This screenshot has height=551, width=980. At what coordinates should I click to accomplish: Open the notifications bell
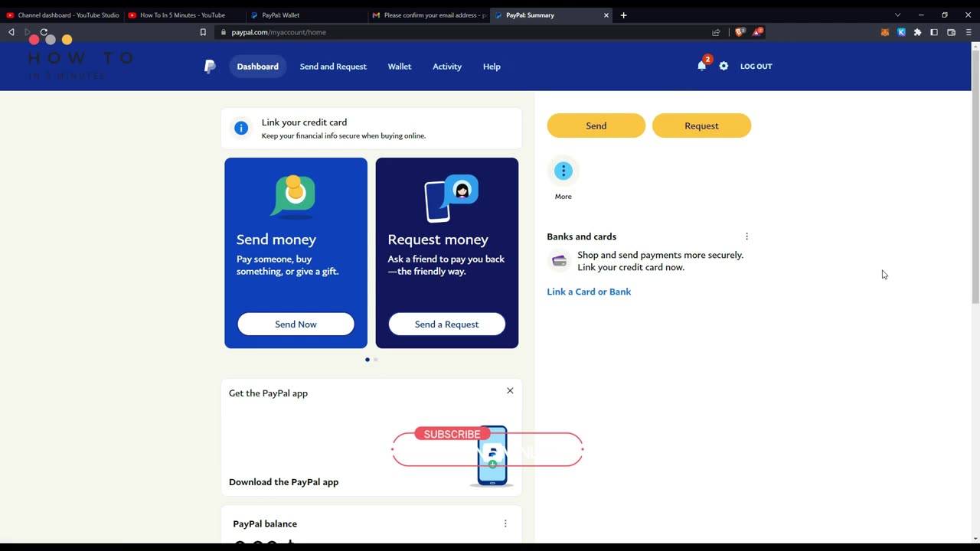click(x=701, y=66)
